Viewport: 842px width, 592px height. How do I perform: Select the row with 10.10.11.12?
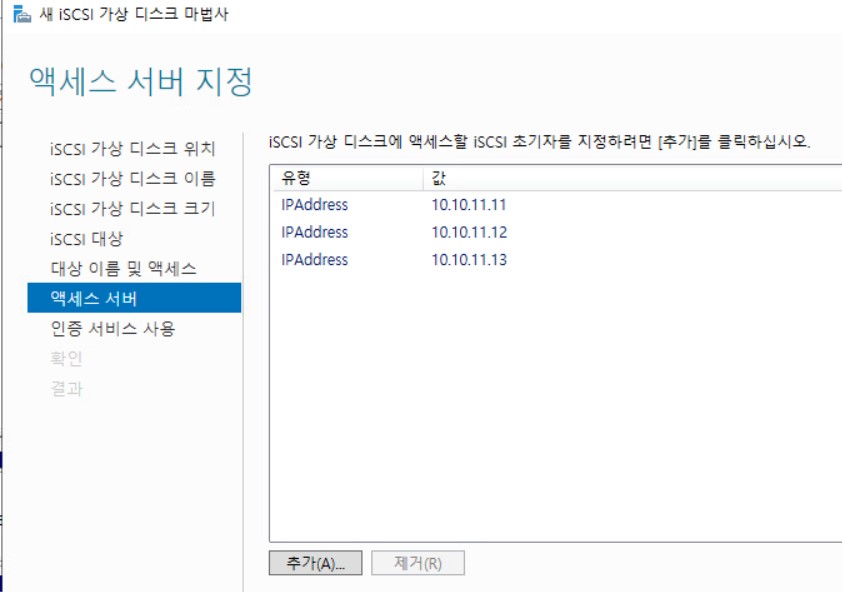pyautogui.click(x=557, y=232)
